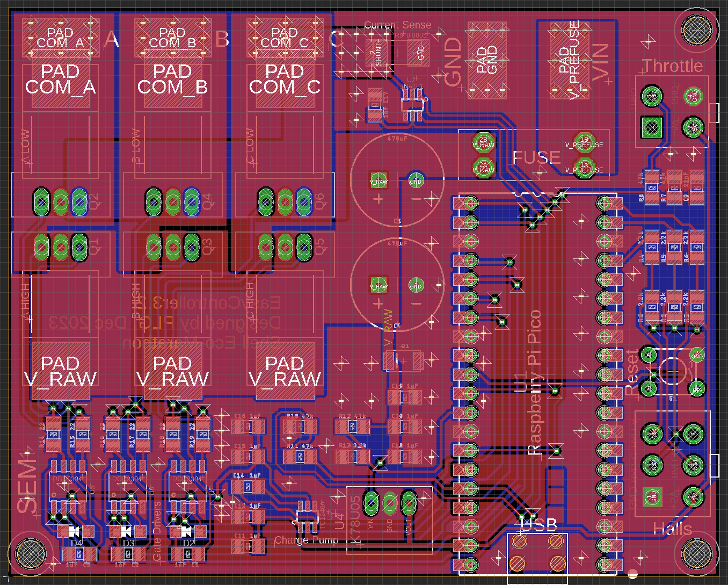728x585 pixels.
Task: Select the SHUNT+ pad of R9
Action: pos(376,53)
